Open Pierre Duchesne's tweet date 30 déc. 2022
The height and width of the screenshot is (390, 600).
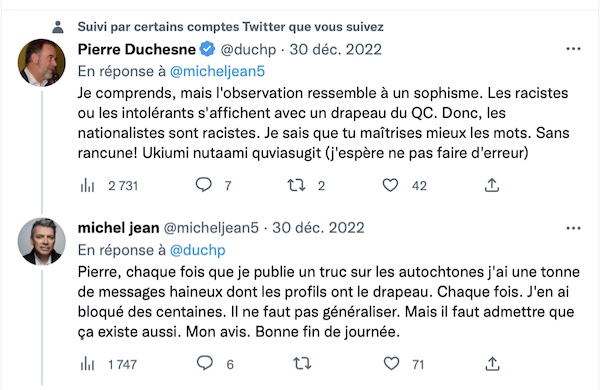(336, 49)
